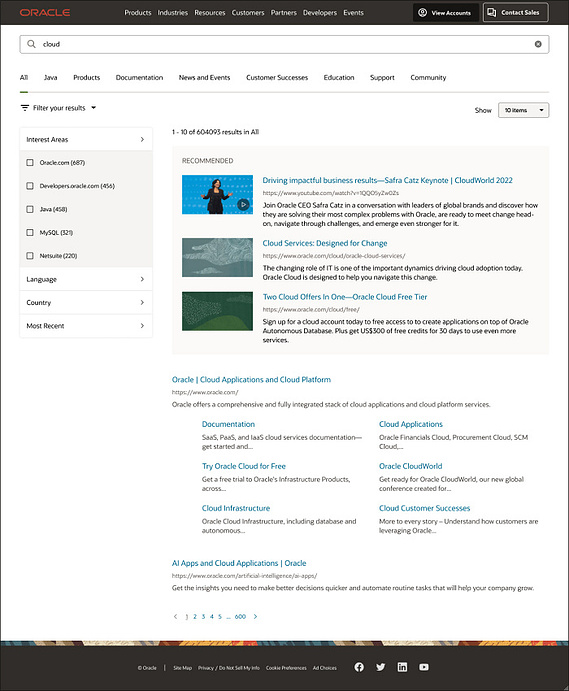Open Oracle Cloud Applications and Cloud Platform result

(251, 379)
